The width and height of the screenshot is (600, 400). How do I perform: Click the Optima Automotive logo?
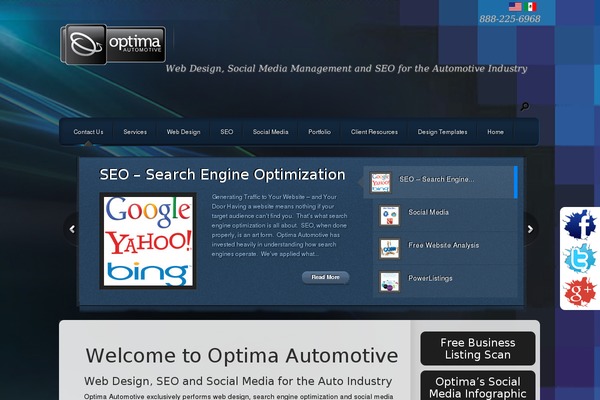point(113,44)
